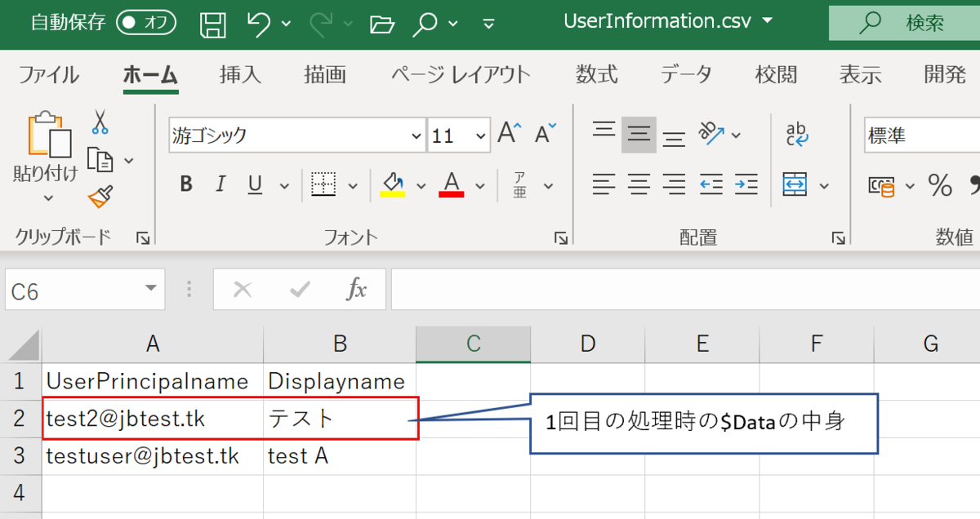
Task: Center text horizontally
Action: coord(639,184)
